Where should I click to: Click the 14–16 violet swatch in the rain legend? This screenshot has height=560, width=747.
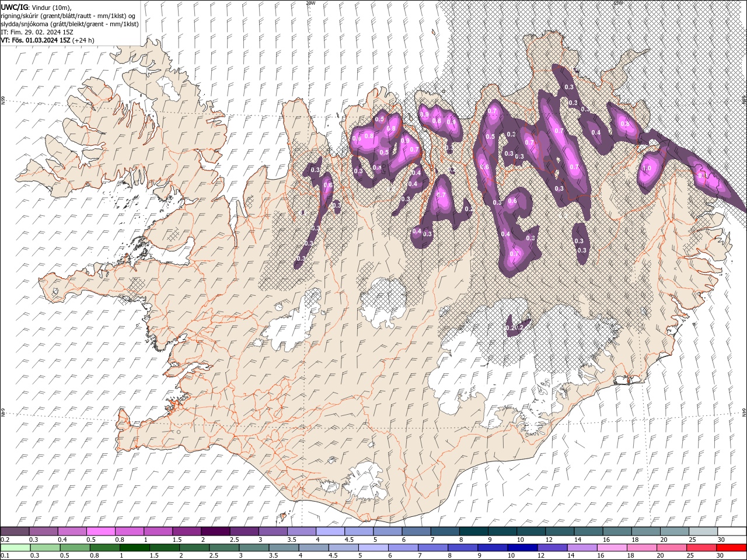pyautogui.click(x=581, y=548)
